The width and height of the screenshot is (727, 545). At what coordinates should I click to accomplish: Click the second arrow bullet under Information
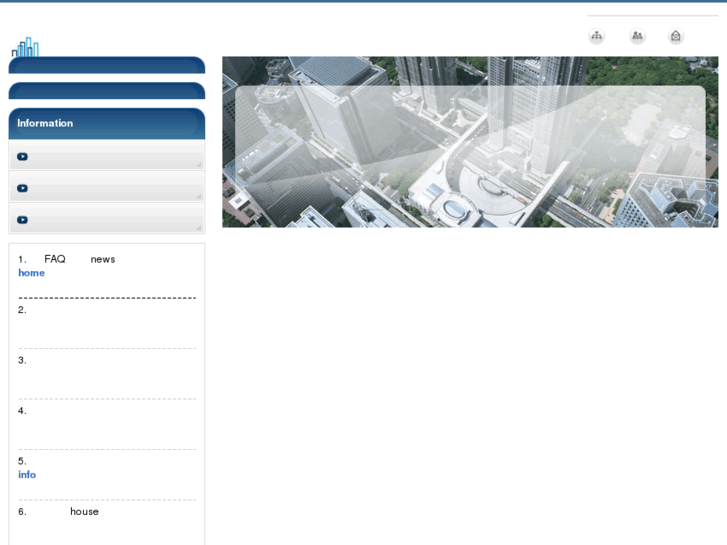(22, 188)
